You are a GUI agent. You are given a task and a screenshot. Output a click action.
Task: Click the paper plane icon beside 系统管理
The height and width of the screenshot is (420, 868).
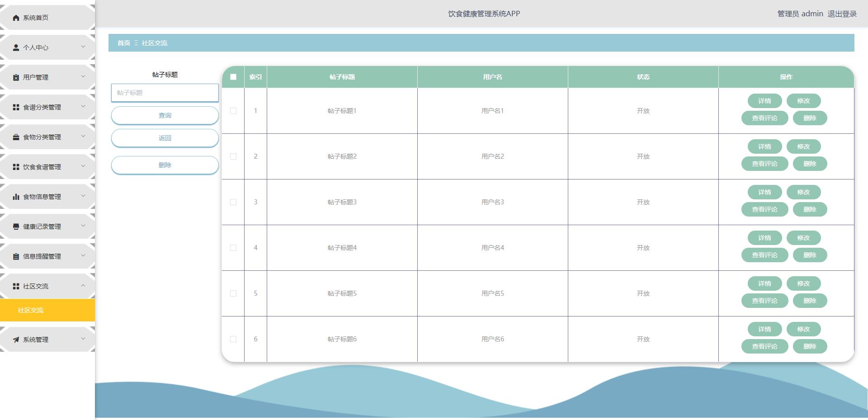point(16,340)
